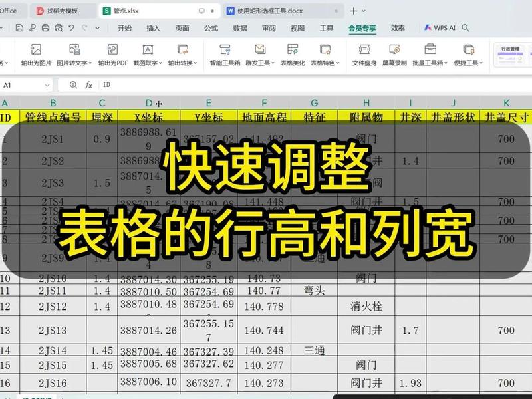This screenshot has height=399, width=532.
Task: Switch to 使用矩形选框工具.docx tab
Action: 283,11
